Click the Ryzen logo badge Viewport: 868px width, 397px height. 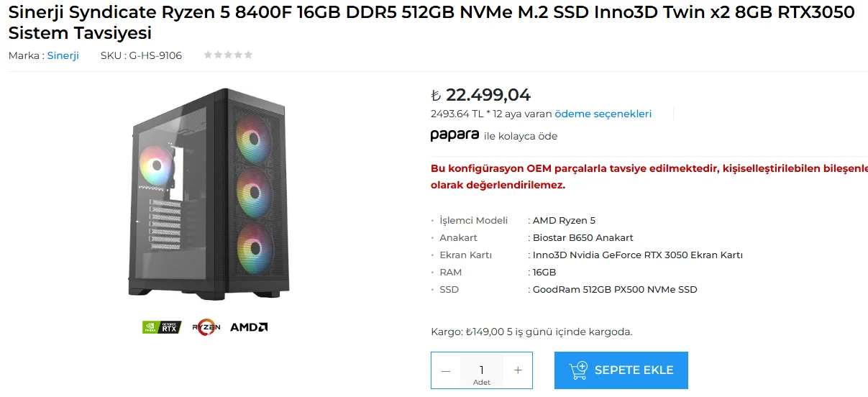[x=206, y=327]
